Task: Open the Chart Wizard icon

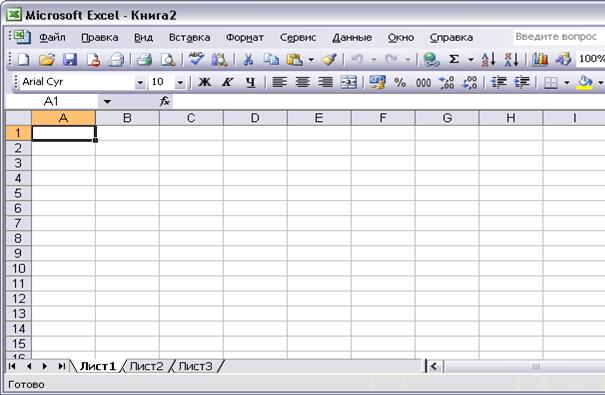Action: [540, 59]
